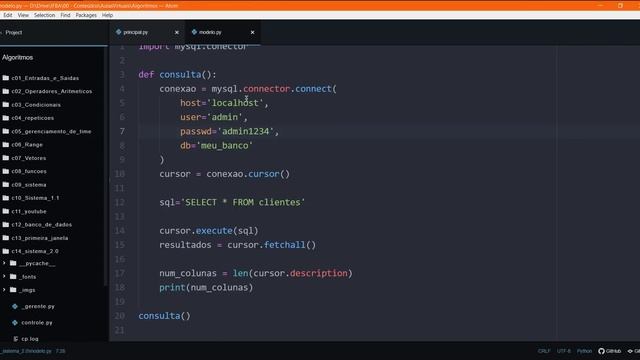Screen dimensions: 640x360
Task: Click line number 20 in the gutter
Action: 120,316
